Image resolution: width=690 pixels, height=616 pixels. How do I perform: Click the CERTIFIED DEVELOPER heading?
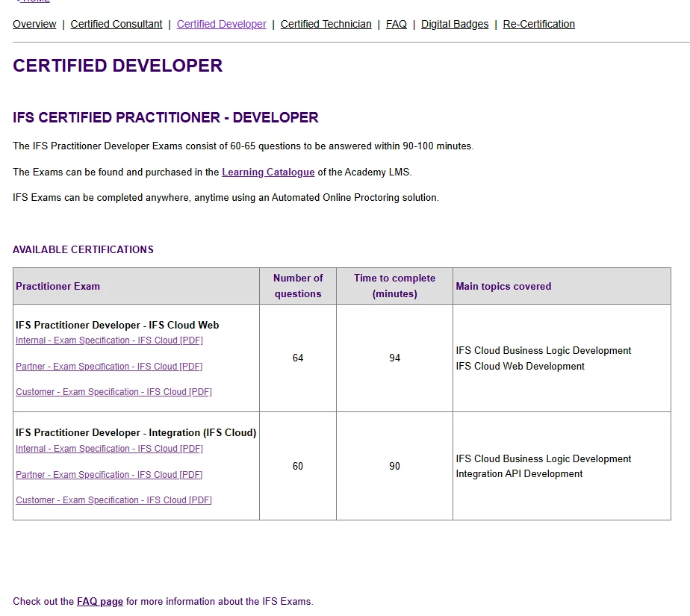117,66
